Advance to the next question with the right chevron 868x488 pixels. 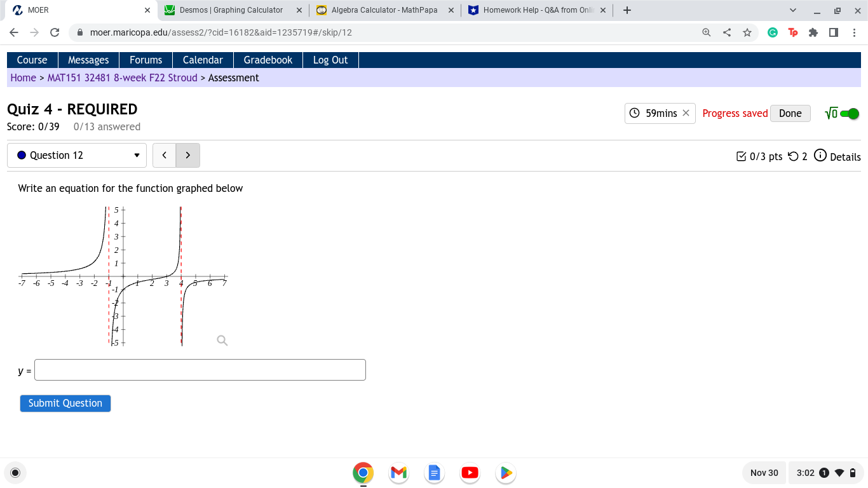[x=187, y=154]
